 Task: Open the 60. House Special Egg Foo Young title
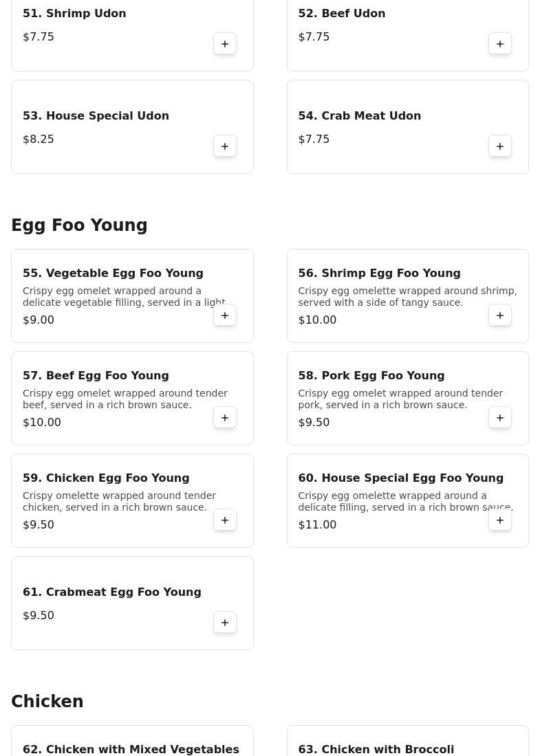click(x=400, y=478)
